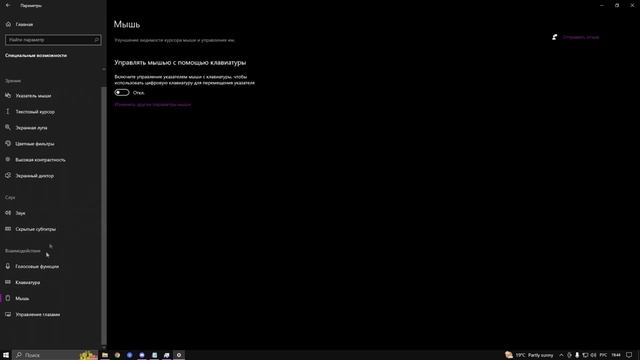Open Chrome from the taskbar

tap(117, 355)
